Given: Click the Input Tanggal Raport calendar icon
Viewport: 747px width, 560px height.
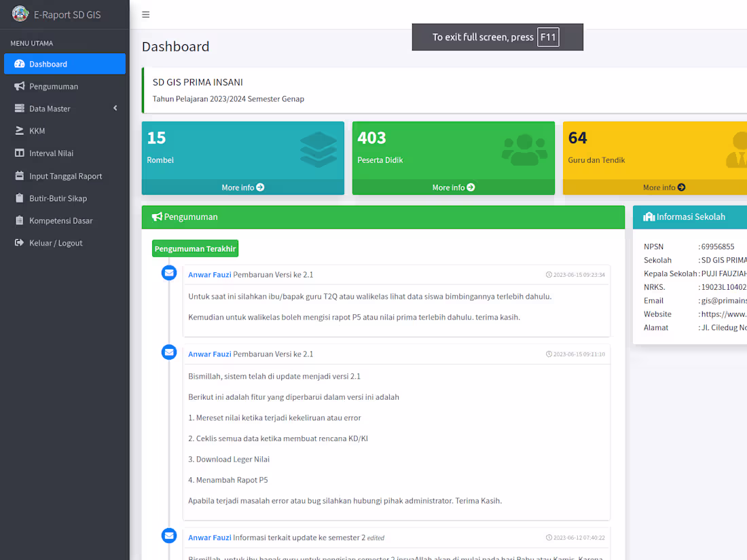Looking at the screenshot, I should tap(20, 176).
